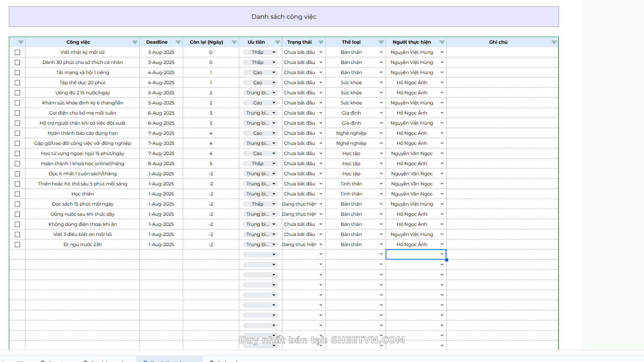Open the Trạng thái column filter icon
Screen dimensions: 644x362
321,42
